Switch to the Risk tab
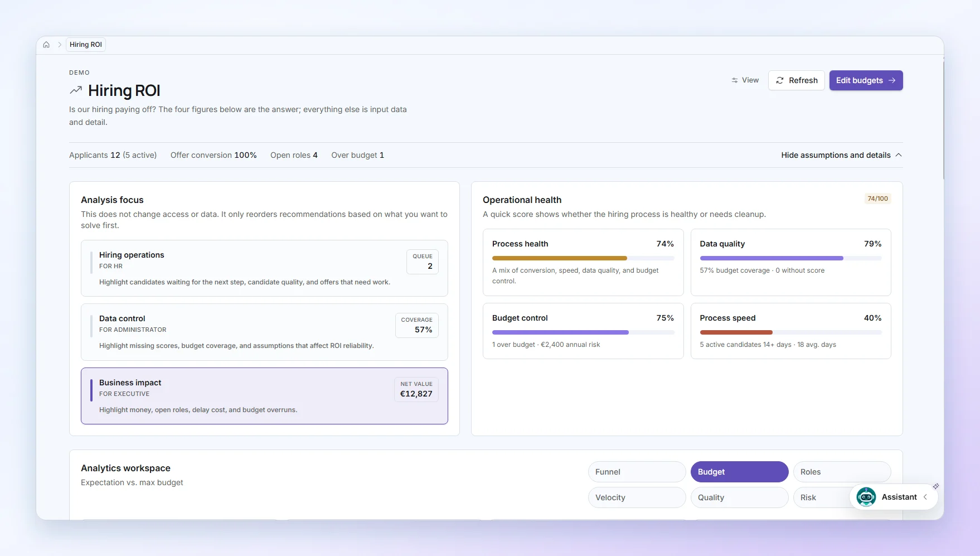The height and width of the screenshot is (556, 980). point(821,497)
